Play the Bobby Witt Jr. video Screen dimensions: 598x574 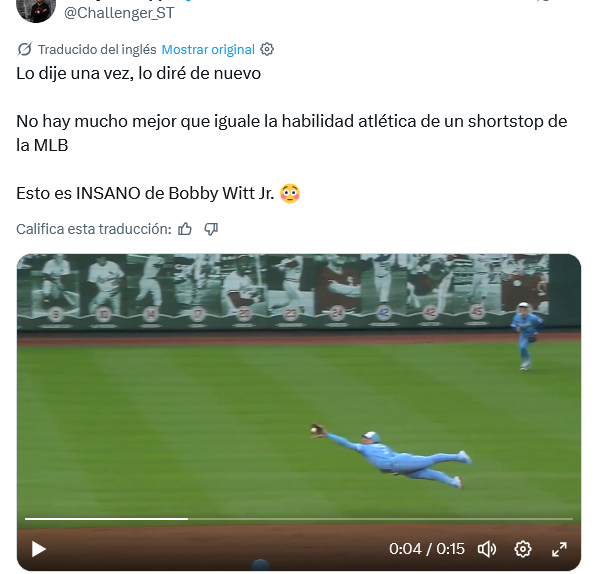[39, 549]
